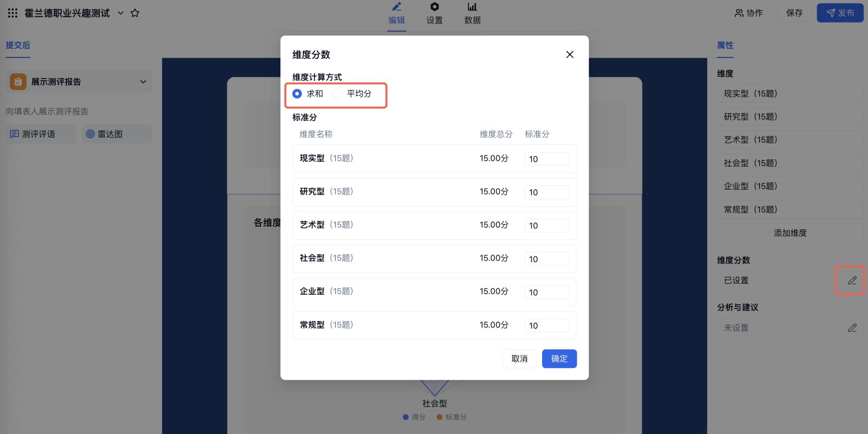868x434 pixels.
Task: Open the app grid menu icon
Action: point(13,13)
